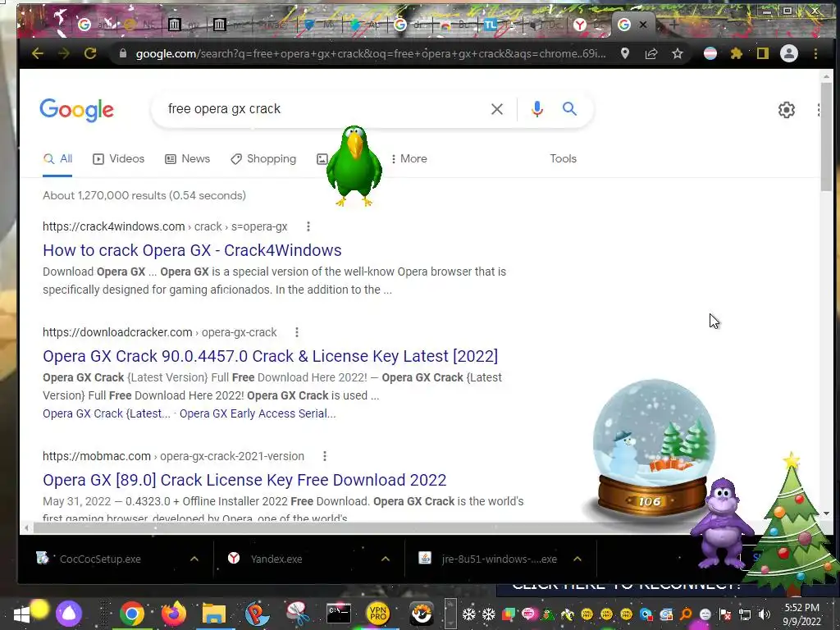Click the location pin icon in the address bar
The width and height of the screenshot is (840, 630).
point(624,53)
